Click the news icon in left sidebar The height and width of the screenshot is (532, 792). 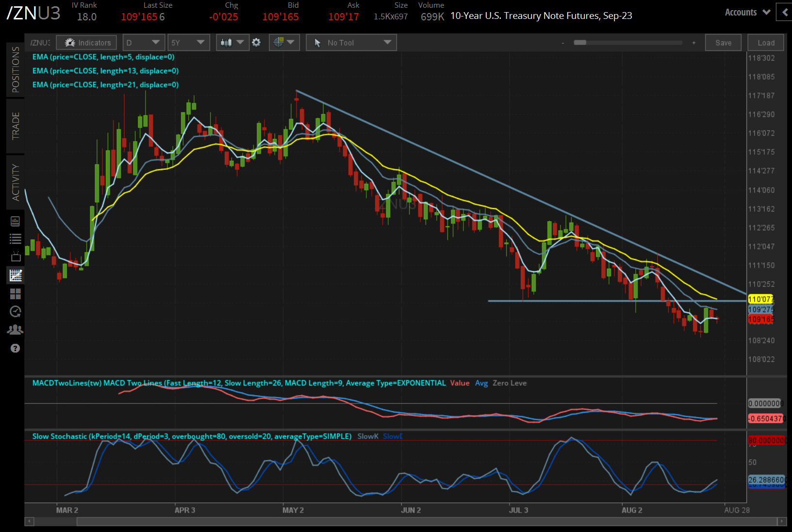16,222
